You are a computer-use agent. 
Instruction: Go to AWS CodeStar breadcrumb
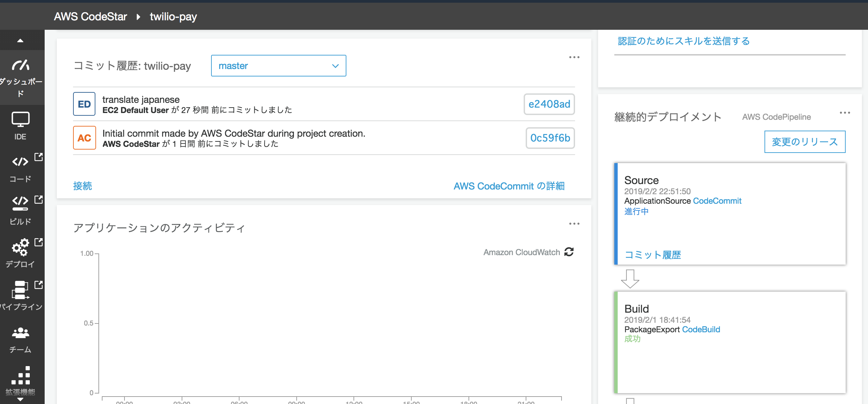click(x=90, y=16)
